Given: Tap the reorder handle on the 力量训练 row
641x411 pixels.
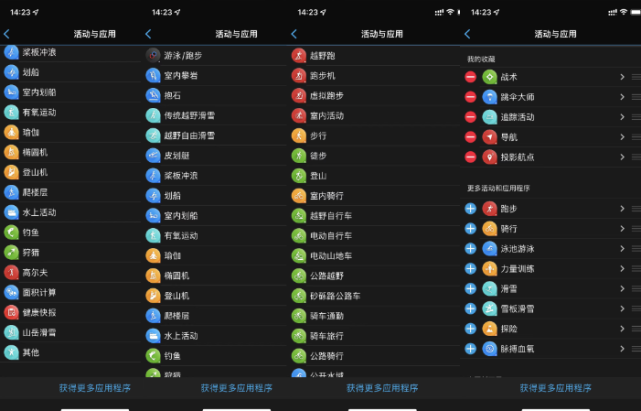Looking at the screenshot, I should tap(636, 269).
